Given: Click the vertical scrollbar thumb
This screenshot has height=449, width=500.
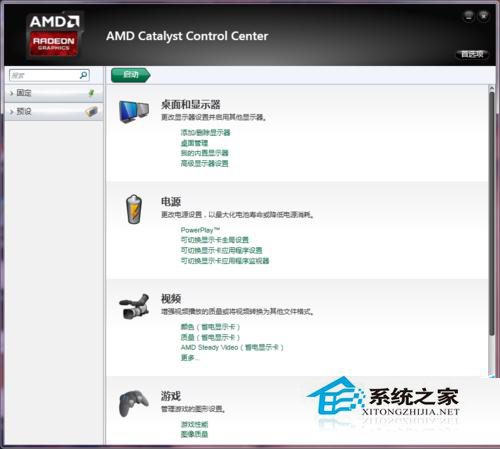Looking at the screenshot, I should click(492, 213).
